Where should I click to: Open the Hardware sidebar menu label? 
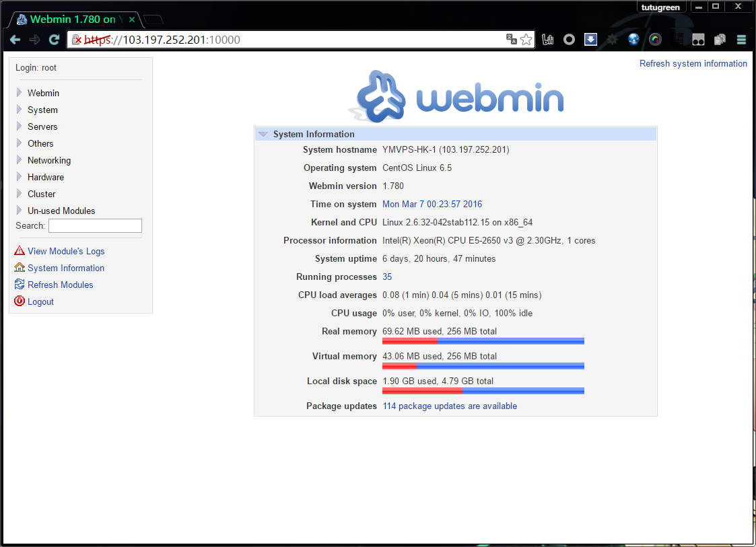pyautogui.click(x=46, y=178)
